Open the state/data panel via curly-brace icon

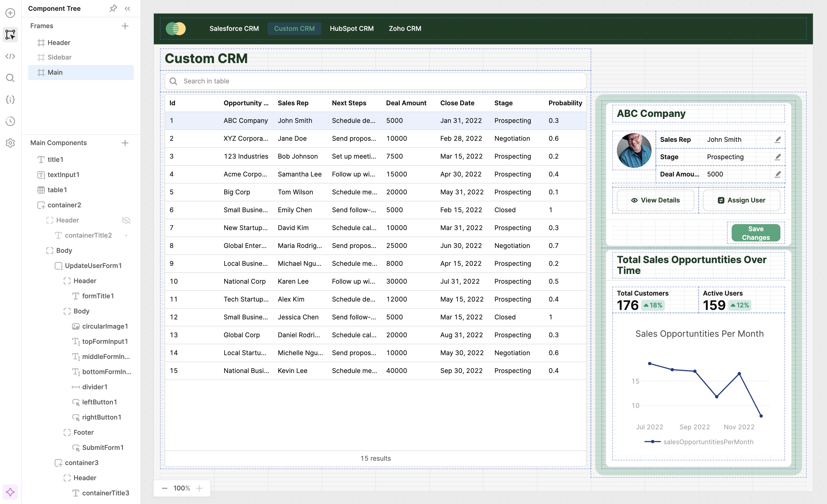(x=10, y=100)
